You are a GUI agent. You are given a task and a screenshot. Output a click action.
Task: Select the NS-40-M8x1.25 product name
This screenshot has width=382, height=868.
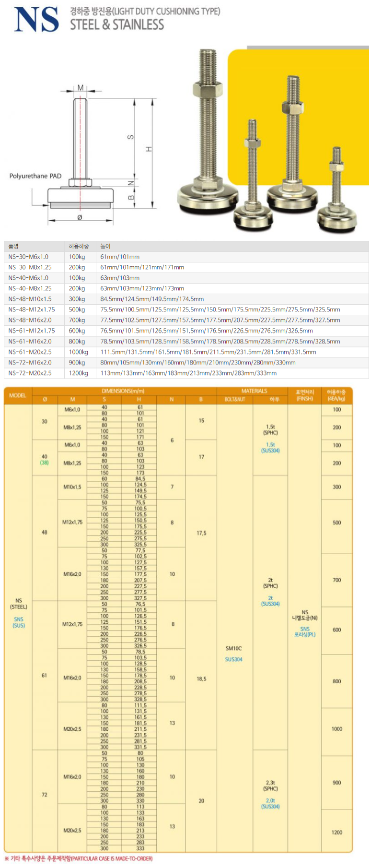(30, 288)
